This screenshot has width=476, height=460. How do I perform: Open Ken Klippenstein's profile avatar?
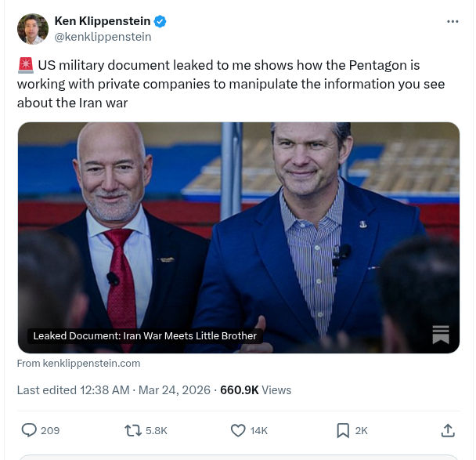[x=33, y=29]
